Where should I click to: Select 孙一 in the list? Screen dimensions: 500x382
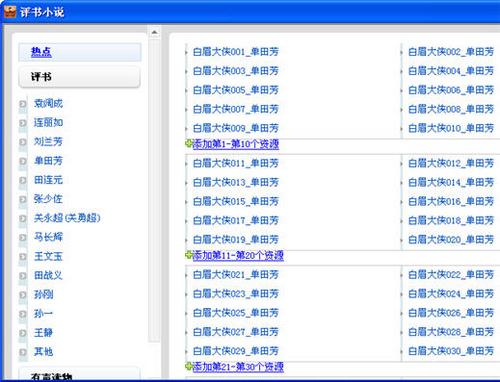coord(43,314)
